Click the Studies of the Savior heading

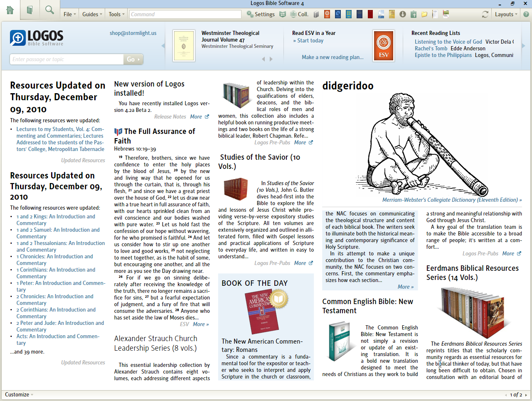[259, 162]
